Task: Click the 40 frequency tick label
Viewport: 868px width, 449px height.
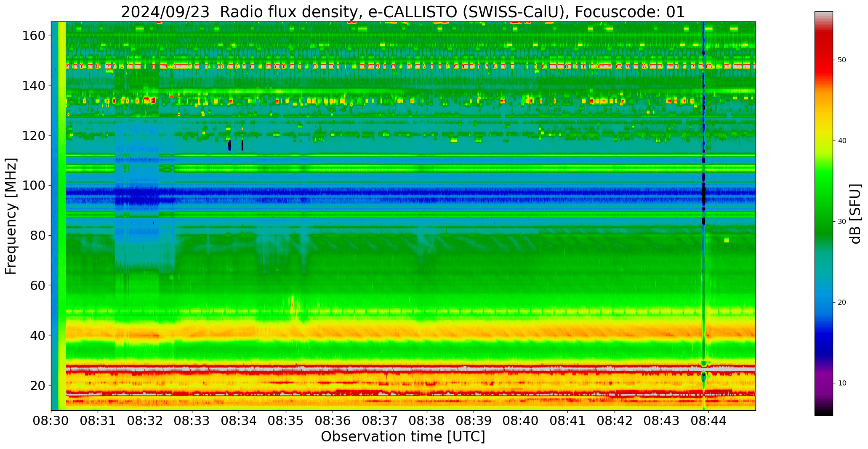Action: click(x=37, y=335)
